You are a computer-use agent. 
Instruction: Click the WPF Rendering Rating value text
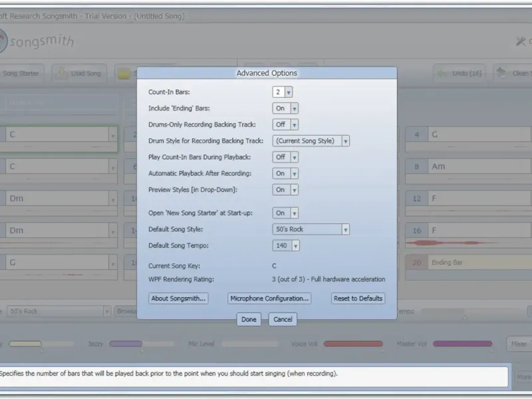click(329, 279)
